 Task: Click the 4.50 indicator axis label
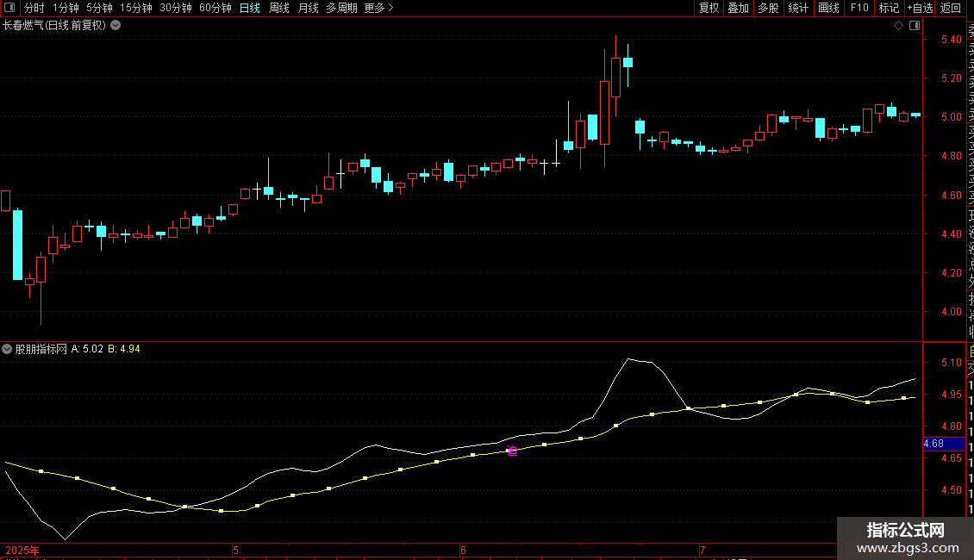pos(951,490)
